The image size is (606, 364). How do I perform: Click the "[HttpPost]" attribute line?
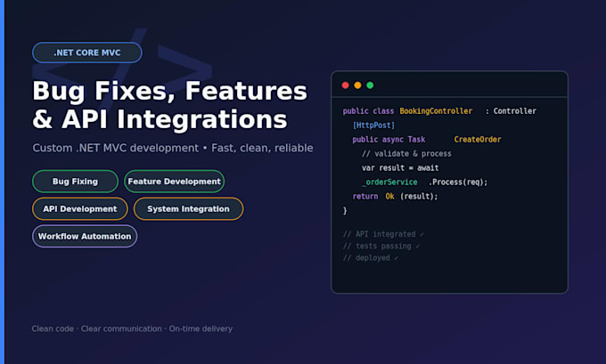(x=373, y=125)
